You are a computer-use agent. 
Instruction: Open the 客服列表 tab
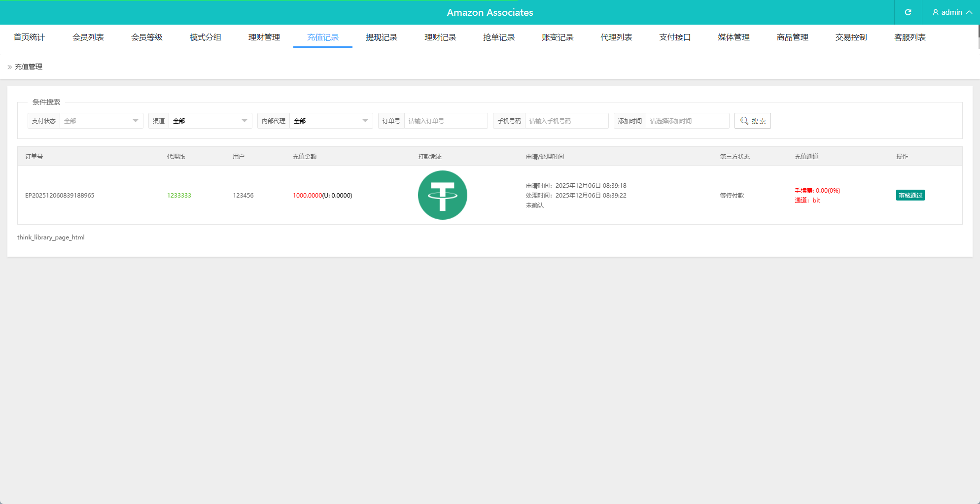pyautogui.click(x=910, y=37)
